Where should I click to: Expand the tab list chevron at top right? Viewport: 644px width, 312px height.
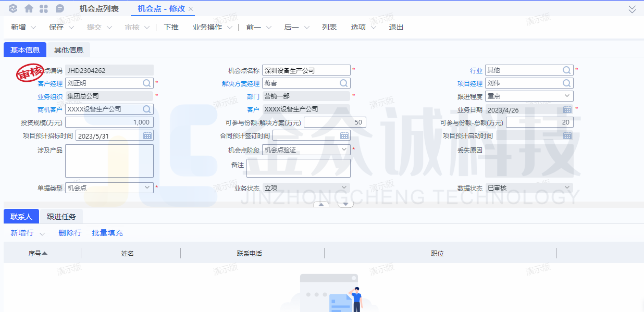coord(633,9)
